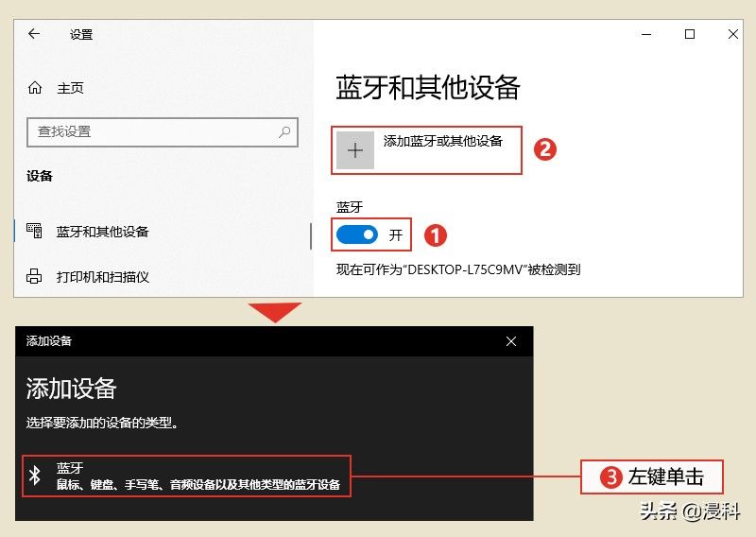Screen dimensions: 756x537
Task: Maximize the Settings window
Action: click(690, 35)
